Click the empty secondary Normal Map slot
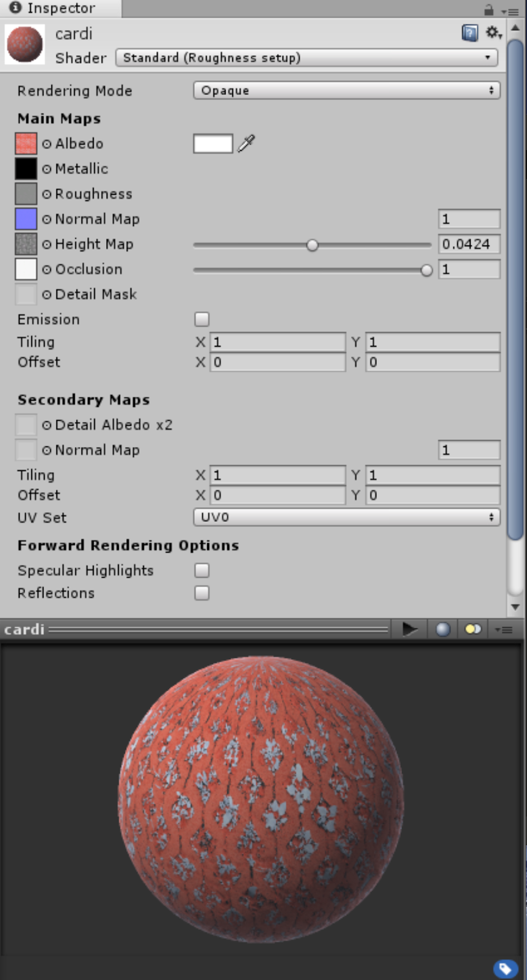527x980 pixels. pyautogui.click(x=26, y=450)
